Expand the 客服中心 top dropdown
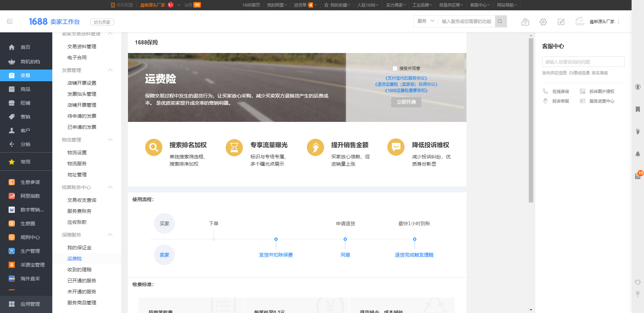Viewport: 644px width, 313px height. [480, 5]
